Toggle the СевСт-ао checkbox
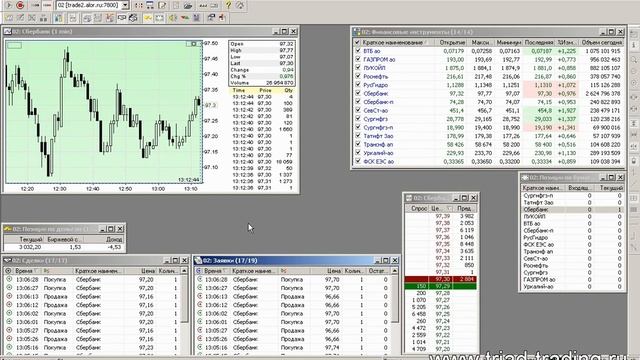The image size is (640, 360). 358,110
